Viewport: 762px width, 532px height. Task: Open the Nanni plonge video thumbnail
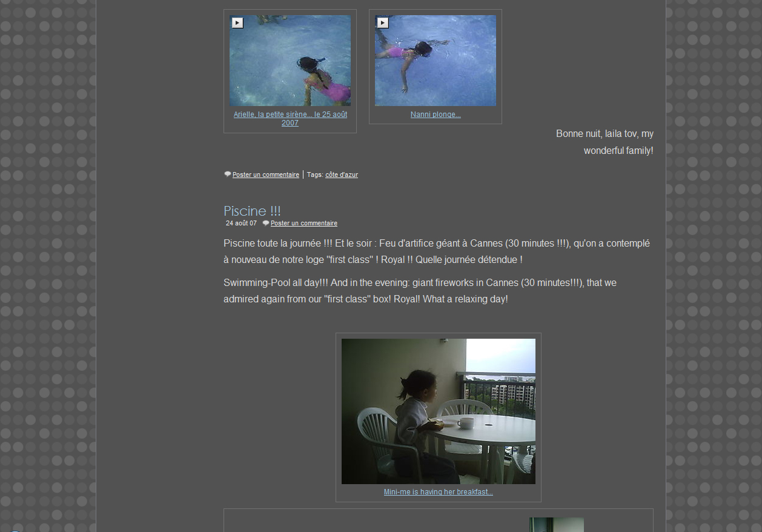click(x=436, y=61)
